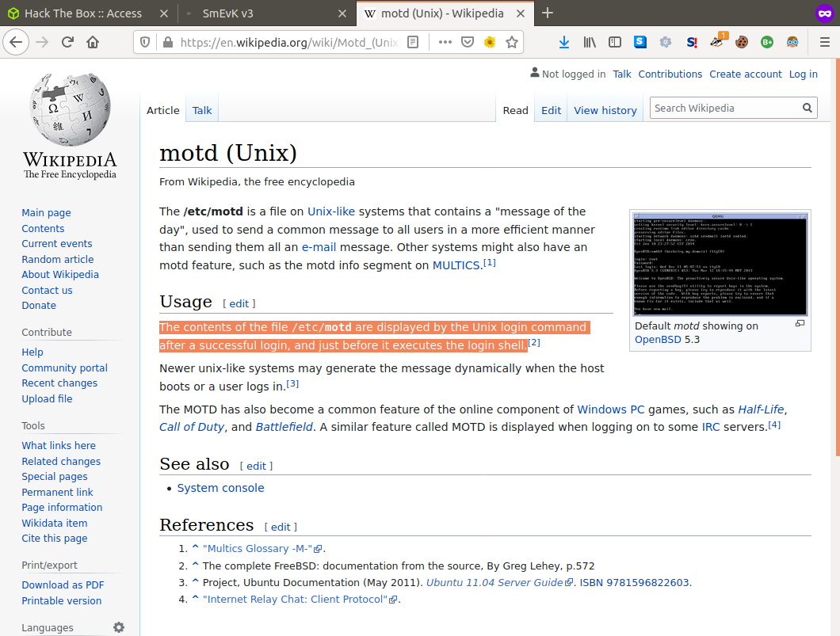The height and width of the screenshot is (636, 840).
Task: Bookmark this page with the star icon
Action: tap(512, 42)
